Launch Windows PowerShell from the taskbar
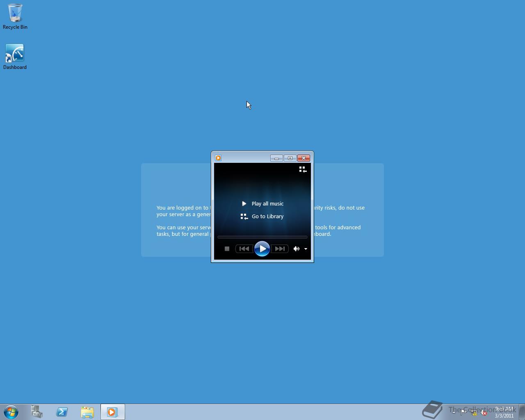Image resolution: width=525 pixels, height=420 pixels. click(62, 412)
